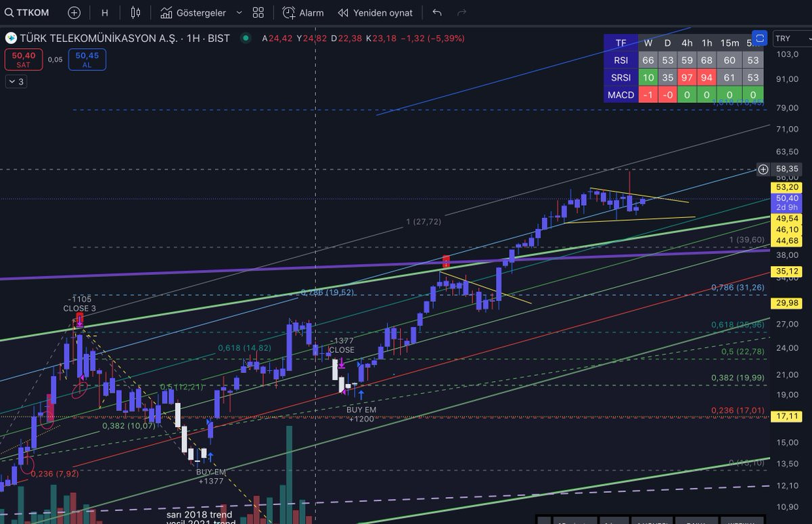Select the H timeframe interval button

pos(104,12)
